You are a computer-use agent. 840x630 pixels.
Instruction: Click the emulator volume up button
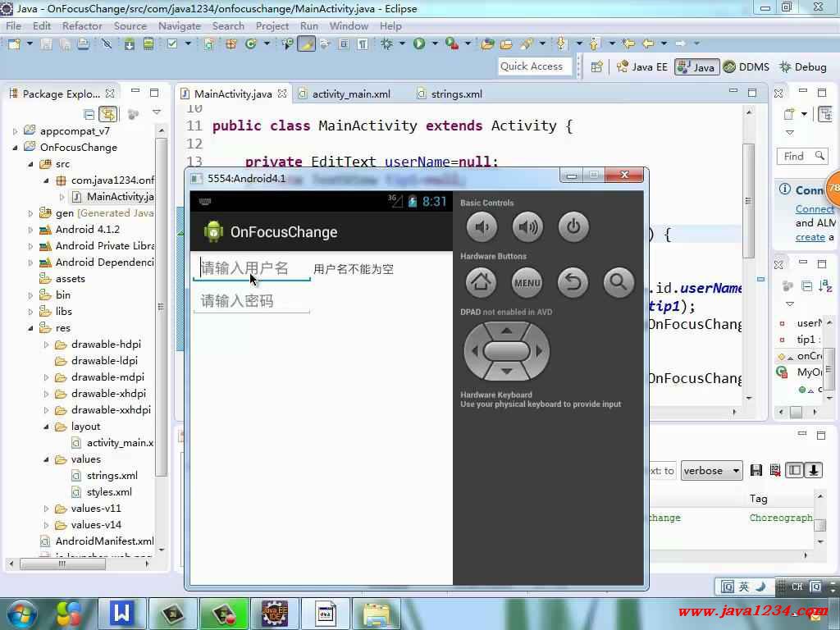coord(527,227)
